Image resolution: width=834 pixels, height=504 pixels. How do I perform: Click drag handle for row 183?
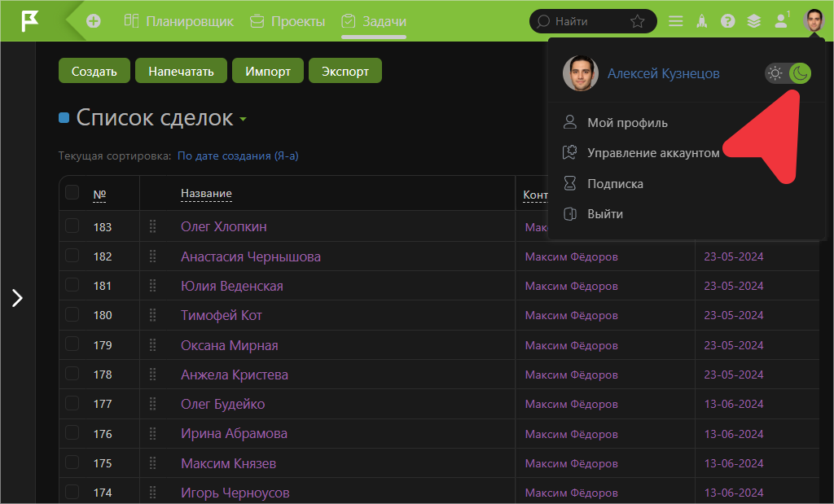[x=152, y=226]
